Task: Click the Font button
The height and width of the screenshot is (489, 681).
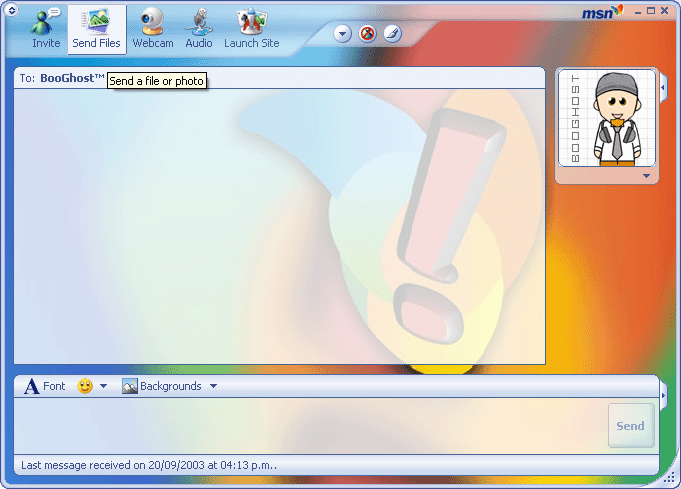Action: pyautogui.click(x=45, y=386)
